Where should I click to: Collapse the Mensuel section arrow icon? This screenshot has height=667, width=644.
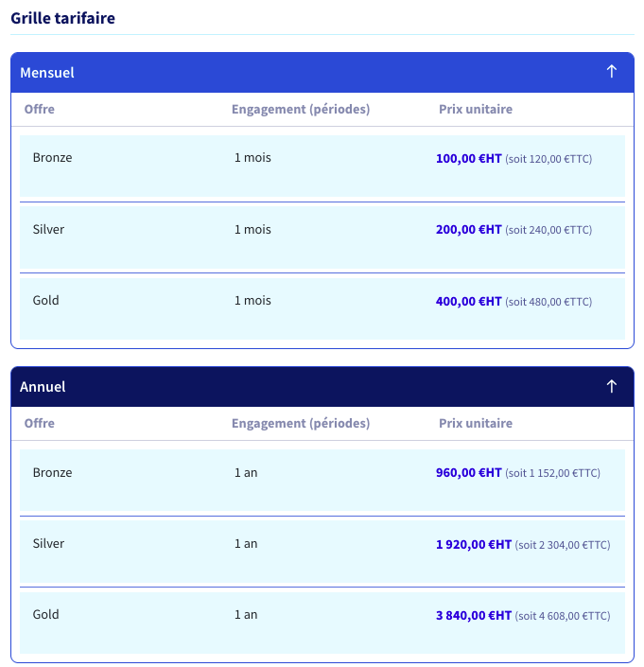coord(611,72)
